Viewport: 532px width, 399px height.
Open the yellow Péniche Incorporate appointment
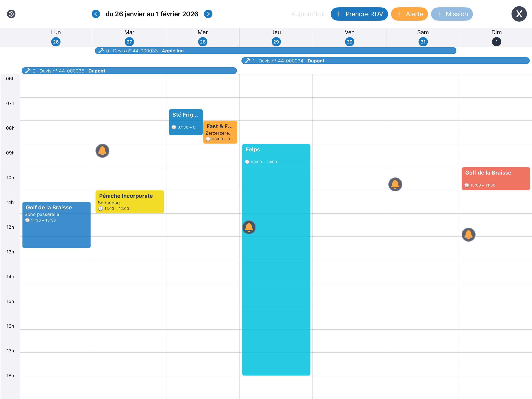[130, 202]
